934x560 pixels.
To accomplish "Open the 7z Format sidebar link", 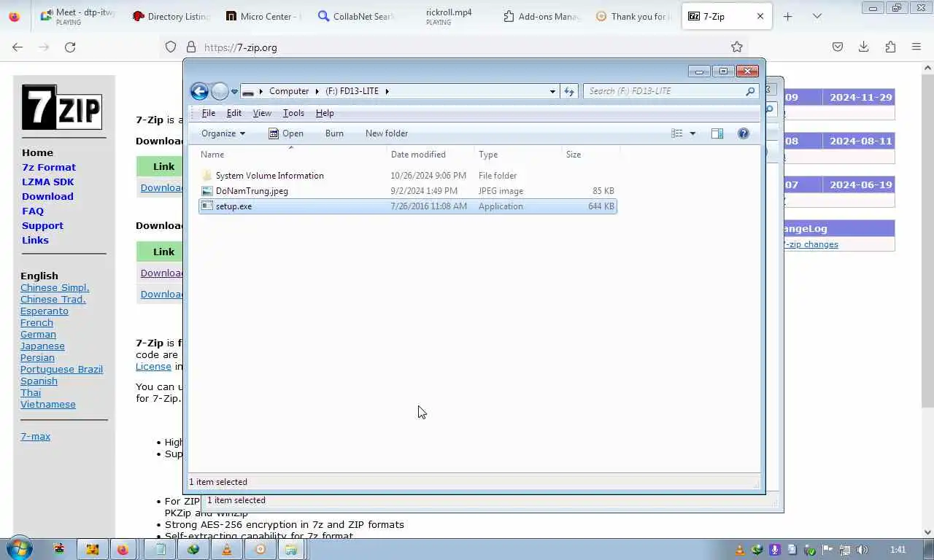I will coord(49,167).
